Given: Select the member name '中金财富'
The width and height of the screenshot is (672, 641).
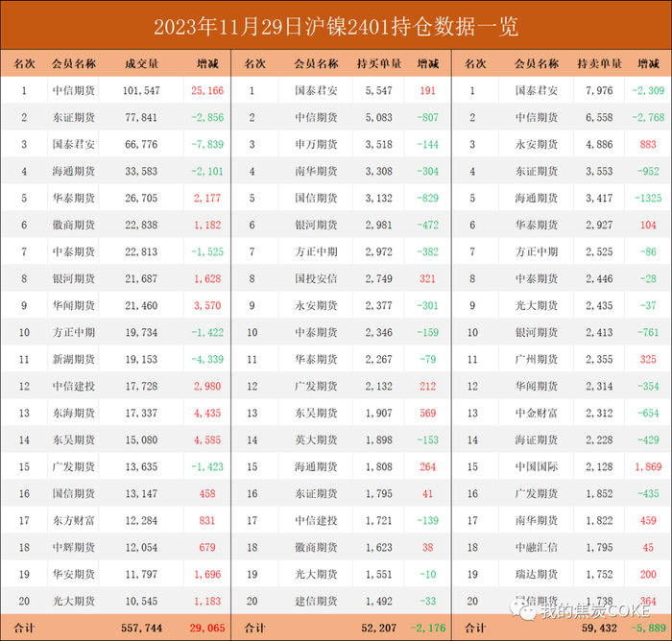Looking at the screenshot, I should coord(537,414).
